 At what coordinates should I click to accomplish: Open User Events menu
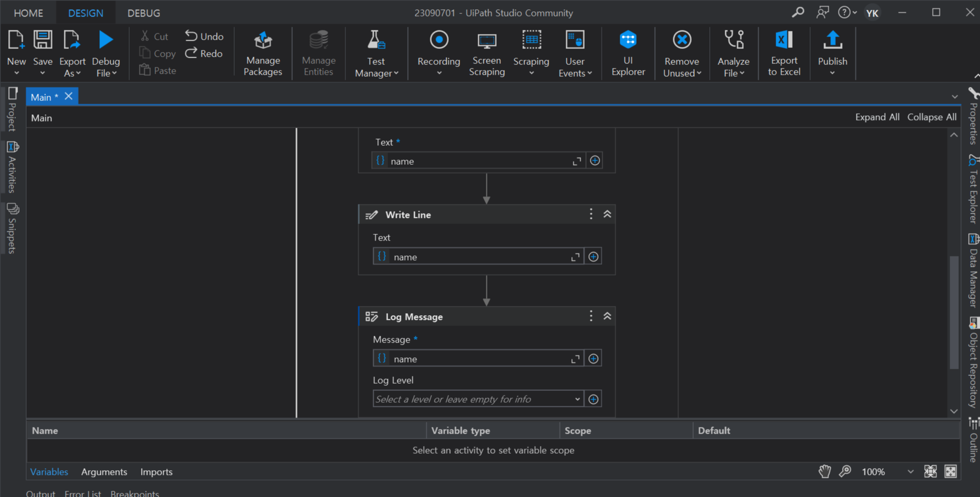point(575,53)
